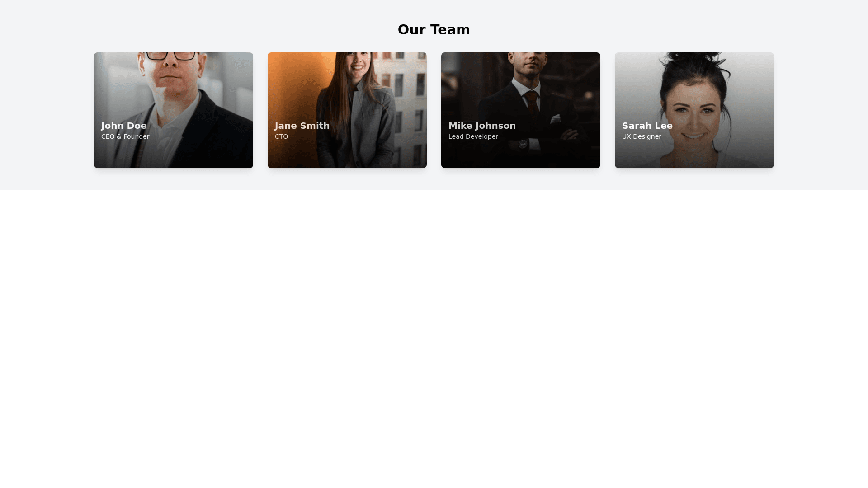This screenshot has width=868, height=488.
Task: Select the Lead Developer subtitle
Action: [x=473, y=136]
